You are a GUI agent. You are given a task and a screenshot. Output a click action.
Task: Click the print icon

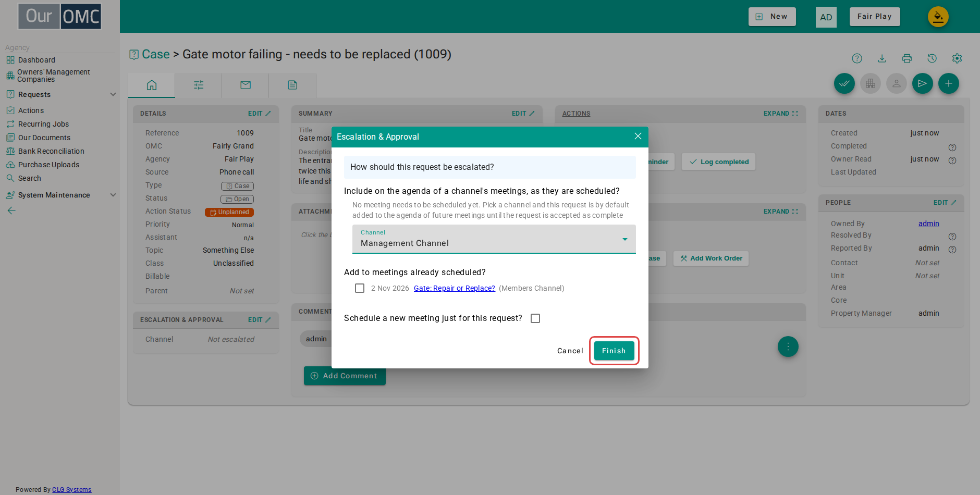pyautogui.click(x=907, y=58)
